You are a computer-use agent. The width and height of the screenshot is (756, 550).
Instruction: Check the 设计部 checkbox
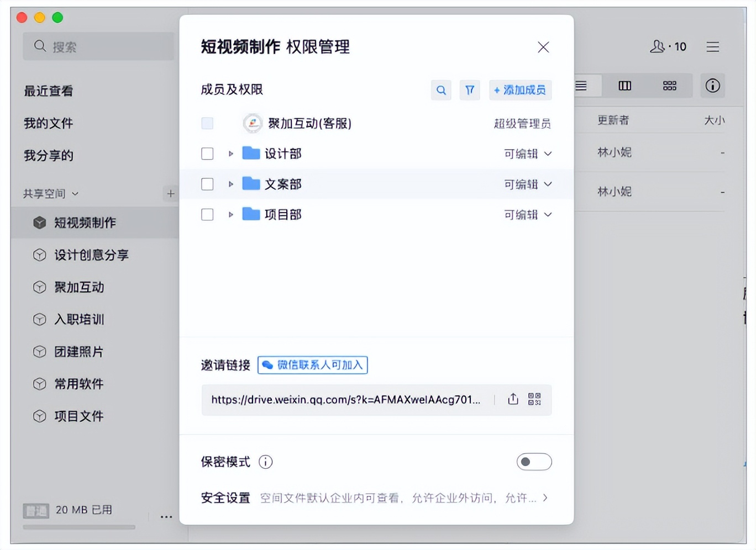[x=207, y=154]
